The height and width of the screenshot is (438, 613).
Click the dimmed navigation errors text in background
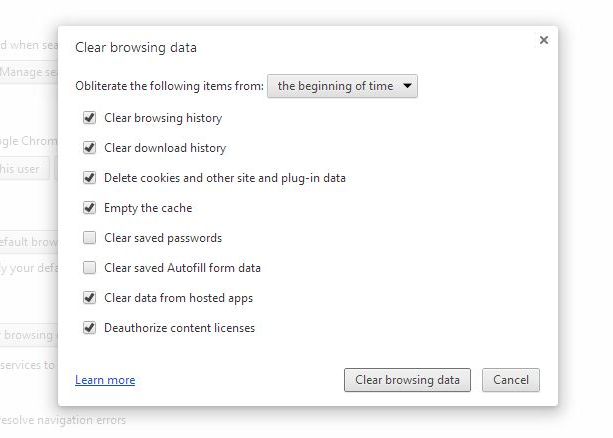click(x=62, y=420)
